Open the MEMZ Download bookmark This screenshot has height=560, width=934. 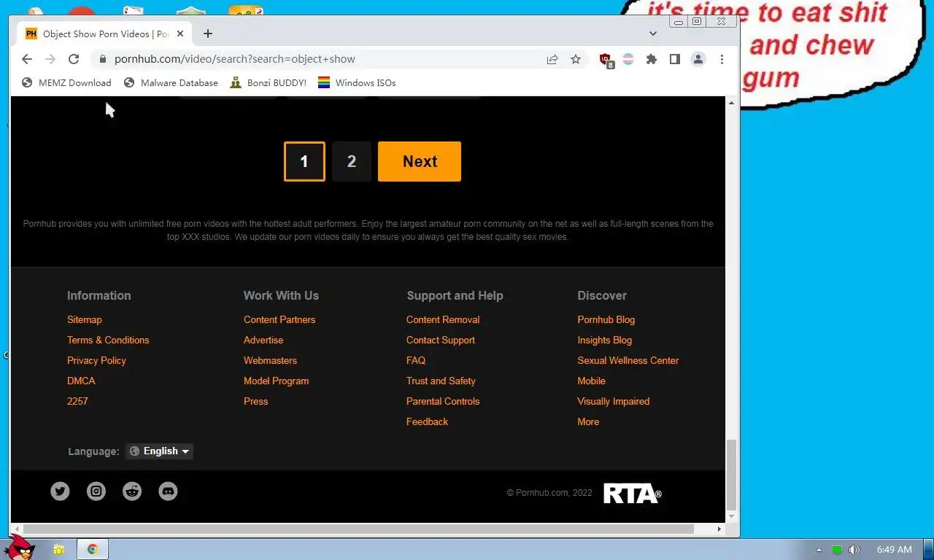[x=66, y=83]
